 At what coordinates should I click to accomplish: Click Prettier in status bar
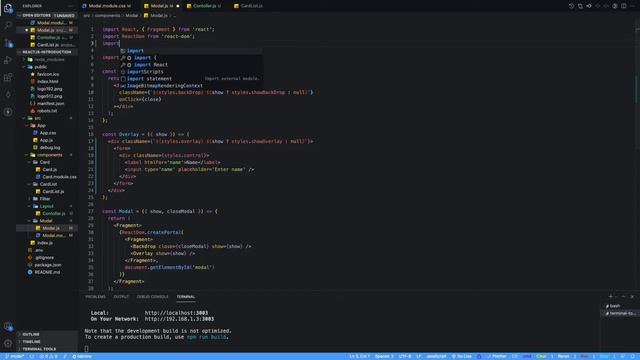(x=497, y=356)
